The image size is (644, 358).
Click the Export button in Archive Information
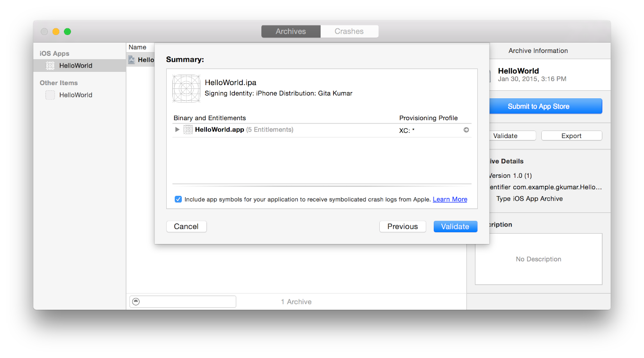pos(572,136)
